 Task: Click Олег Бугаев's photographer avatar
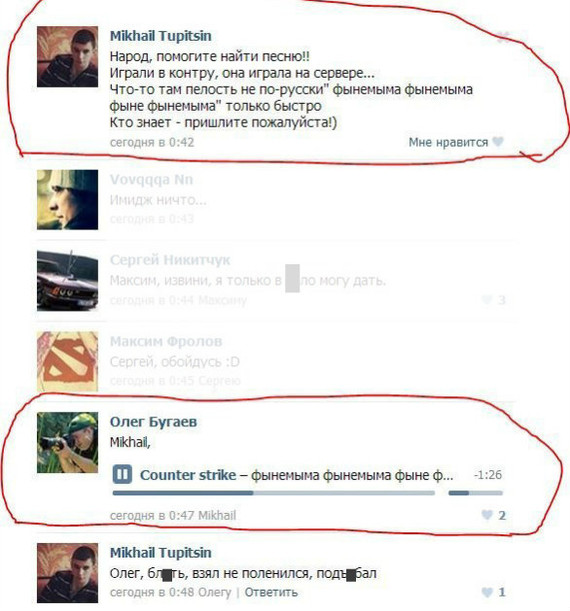pos(67,442)
